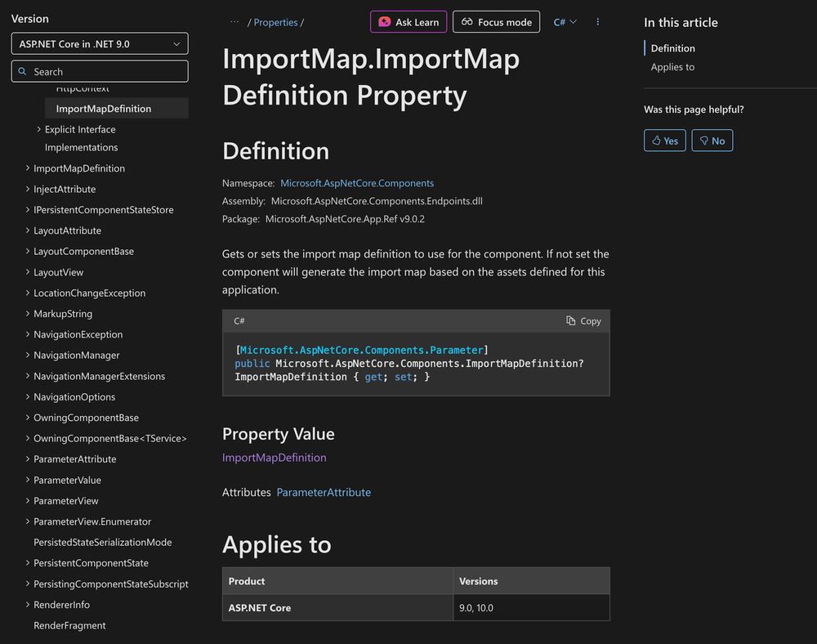This screenshot has width=817, height=644.
Task: Expand the InjectAttribute tree node
Action: (x=28, y=189)
